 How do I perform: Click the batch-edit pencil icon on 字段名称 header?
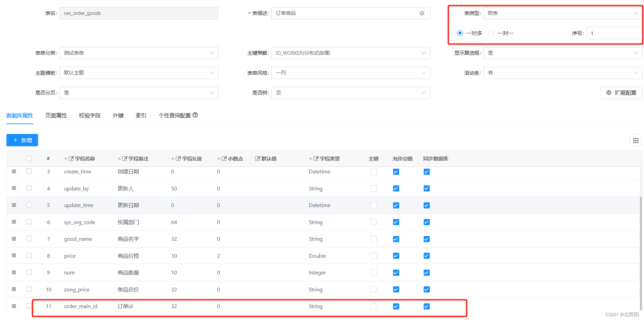pos(71,158)
